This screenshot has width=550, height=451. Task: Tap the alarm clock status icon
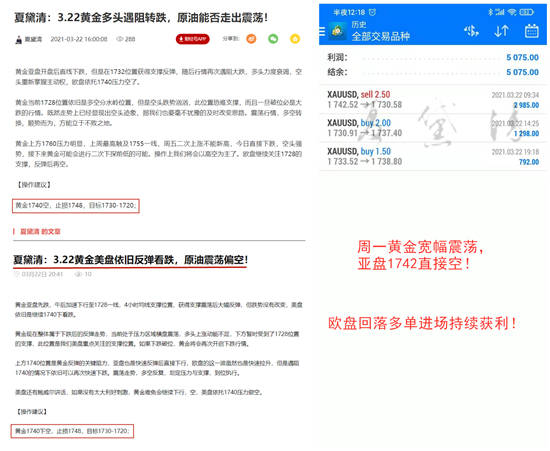[x=373, y=12]
